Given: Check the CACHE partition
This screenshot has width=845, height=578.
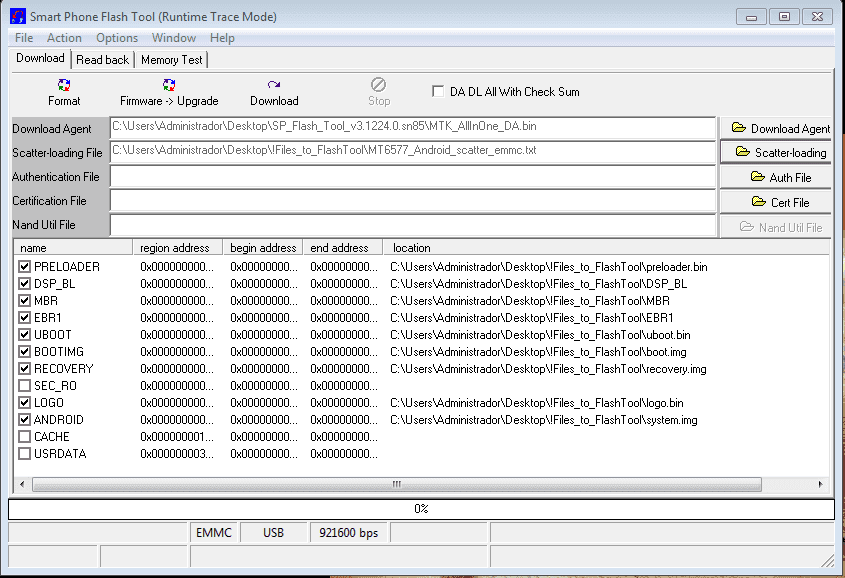Looking at the screenshot, I should 24,436.
